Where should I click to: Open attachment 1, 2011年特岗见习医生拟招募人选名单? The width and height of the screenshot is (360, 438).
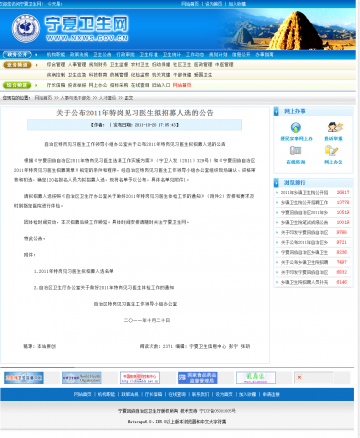pyautogui.click(x=74, y=271)
